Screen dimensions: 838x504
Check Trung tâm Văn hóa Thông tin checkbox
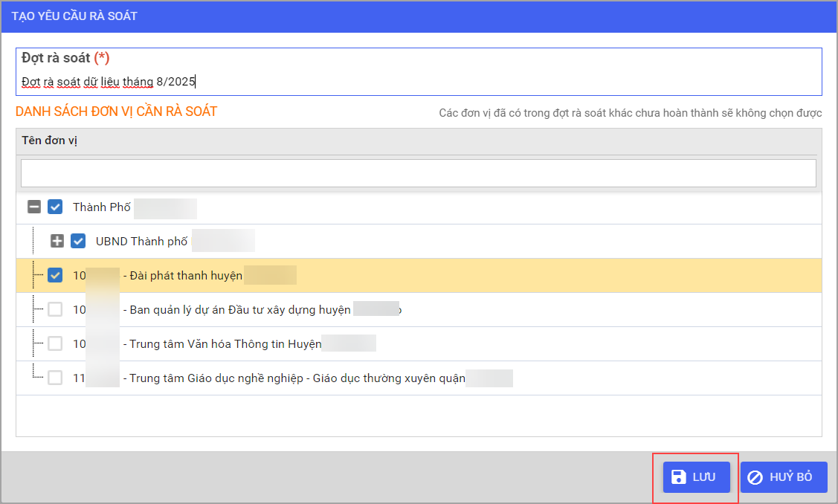coord(55,343)
